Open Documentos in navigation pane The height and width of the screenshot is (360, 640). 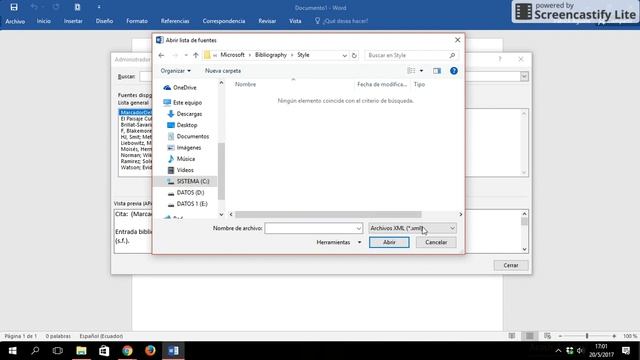[x=188, y=136]
